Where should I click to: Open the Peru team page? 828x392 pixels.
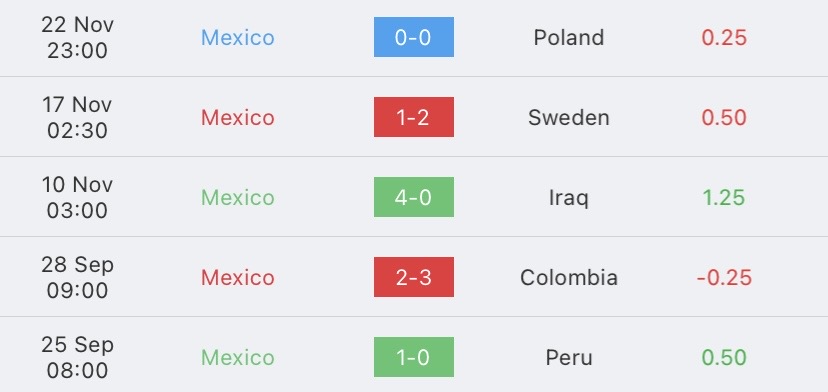pos(569,358)
